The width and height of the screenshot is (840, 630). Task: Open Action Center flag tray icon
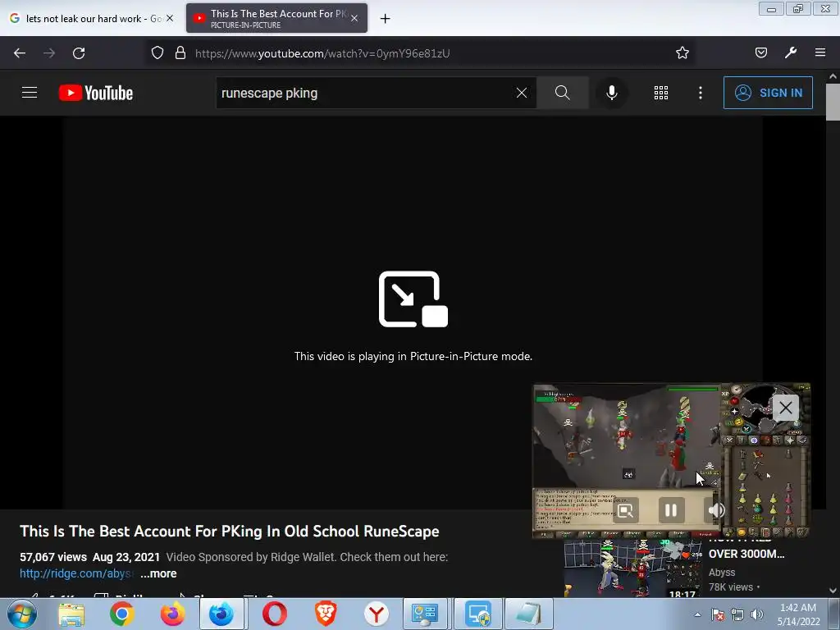click(x=718, y=614)
